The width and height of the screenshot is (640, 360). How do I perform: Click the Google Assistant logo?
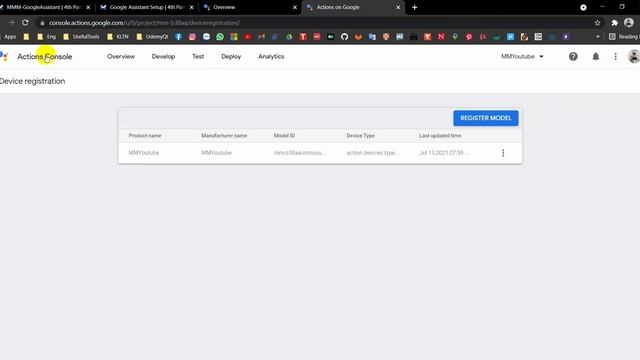(x=4, y=56)
